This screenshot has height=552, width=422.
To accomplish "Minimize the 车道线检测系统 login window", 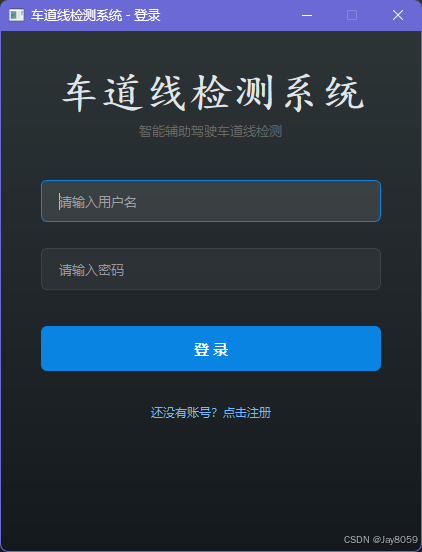I will point(307,15).
